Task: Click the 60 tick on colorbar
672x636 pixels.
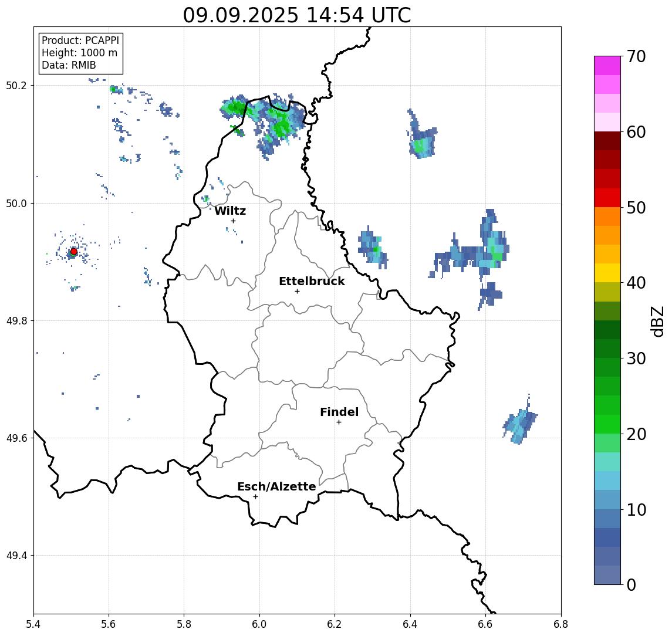Action: (636, 132)
